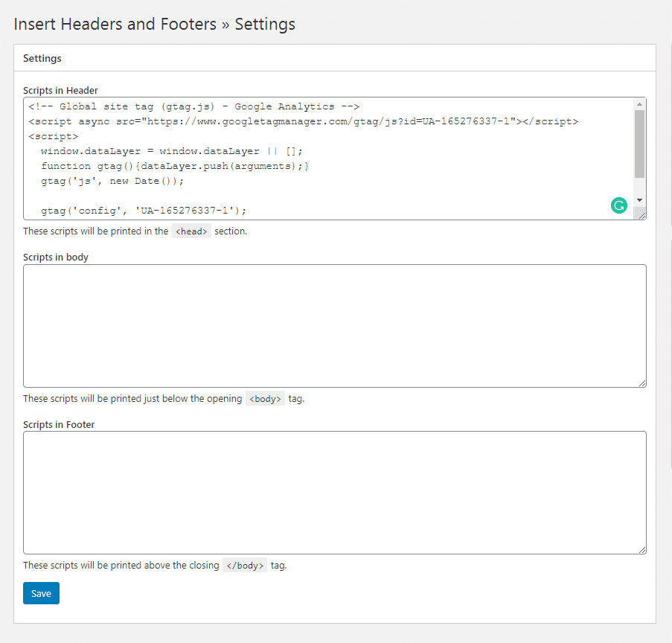Screen dimensions: 672x643
Task: Click the resize handle of the Scripts in Header textarea
Action: (x=641, y=214)
